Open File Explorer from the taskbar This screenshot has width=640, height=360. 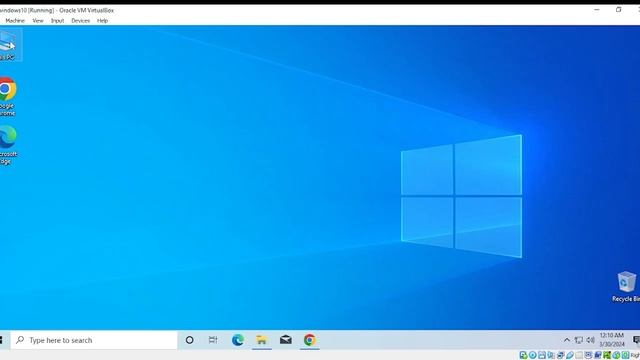[x=262, y=340]
